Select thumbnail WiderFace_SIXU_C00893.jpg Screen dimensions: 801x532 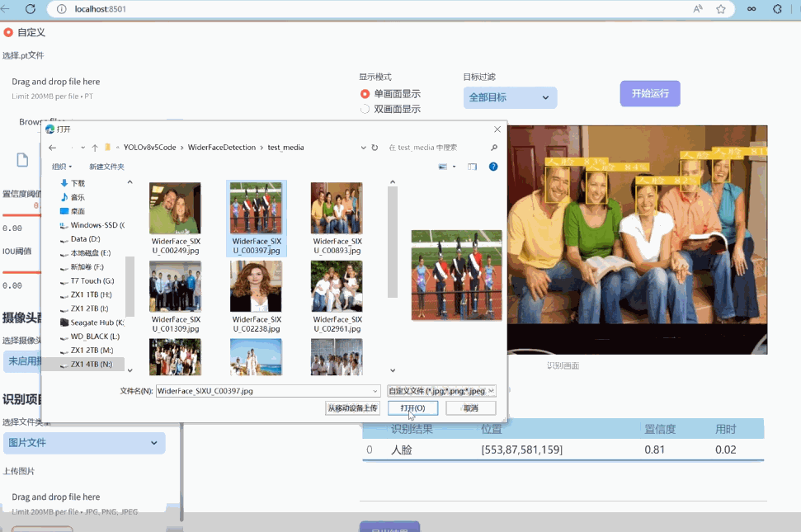(x=337, y=208)
